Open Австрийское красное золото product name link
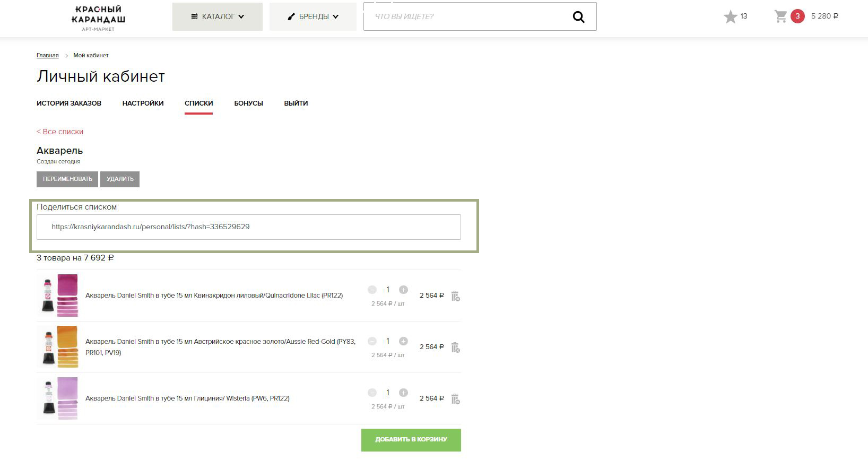This screenshot has width=868, height=460. pos(221,347)
